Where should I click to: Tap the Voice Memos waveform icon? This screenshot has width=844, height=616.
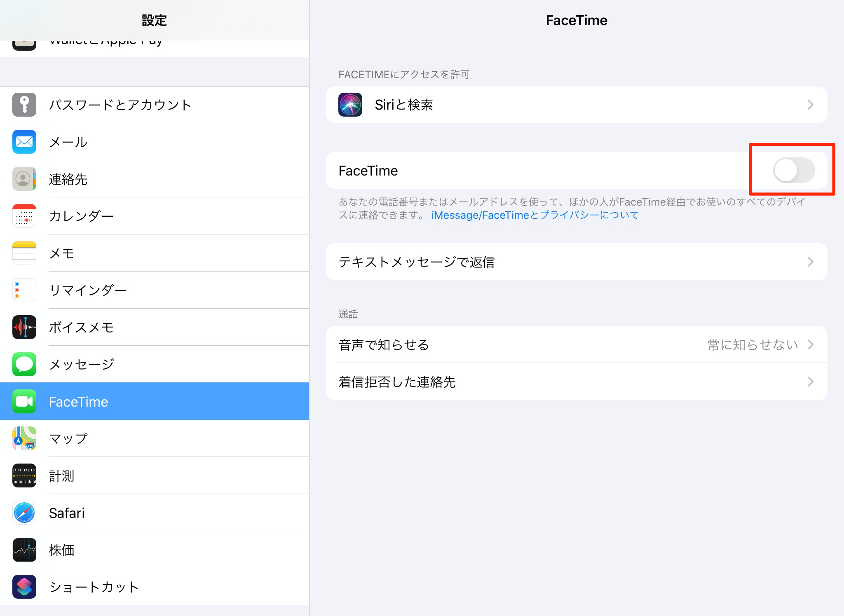24,327
